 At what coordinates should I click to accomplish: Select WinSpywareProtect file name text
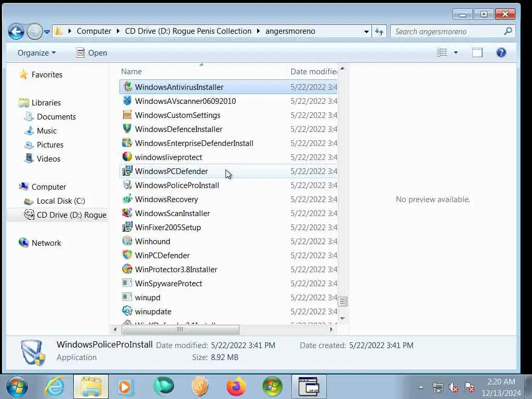(168, 283)
